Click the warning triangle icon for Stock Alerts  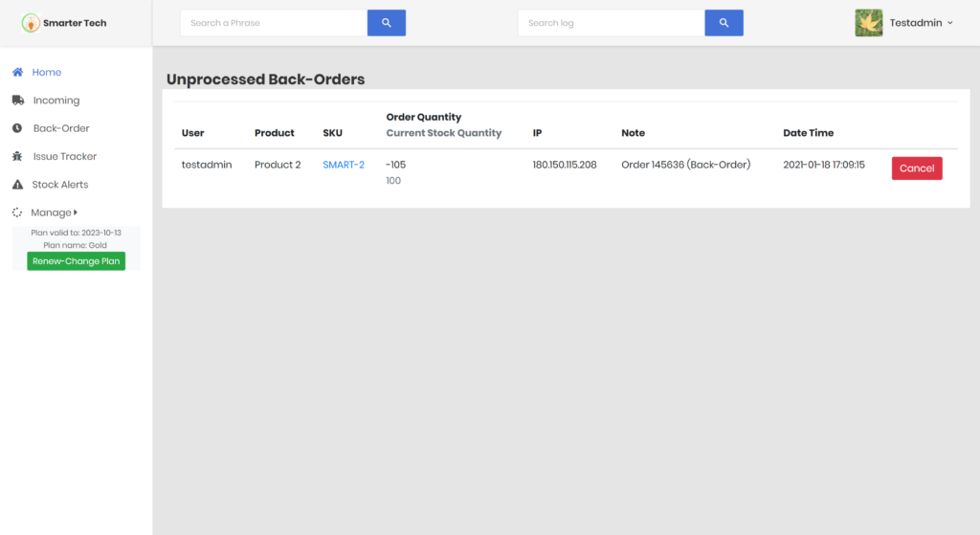pyautogui.click(x=17, y=185)
